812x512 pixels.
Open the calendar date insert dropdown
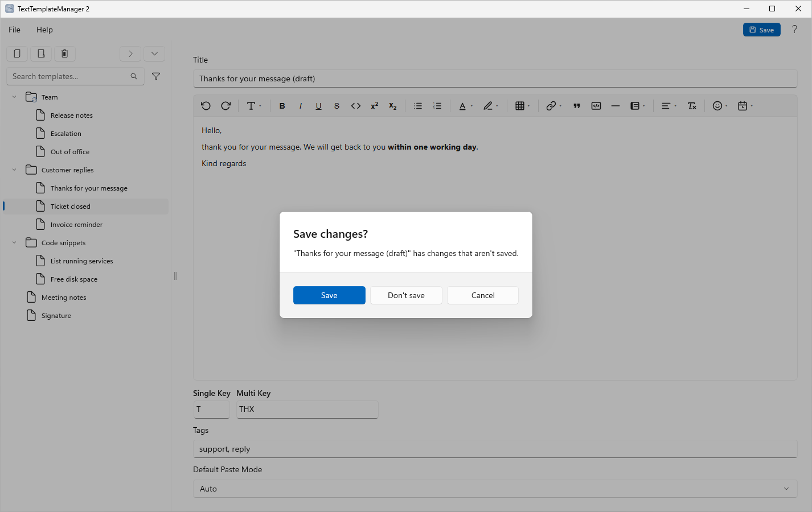pyautogui.click(x=745, y=106)
